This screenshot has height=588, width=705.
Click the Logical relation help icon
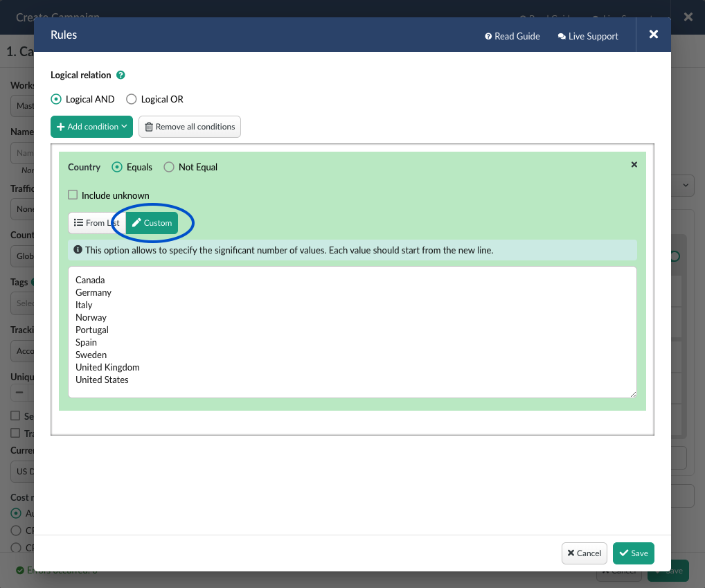click(121, 75)
